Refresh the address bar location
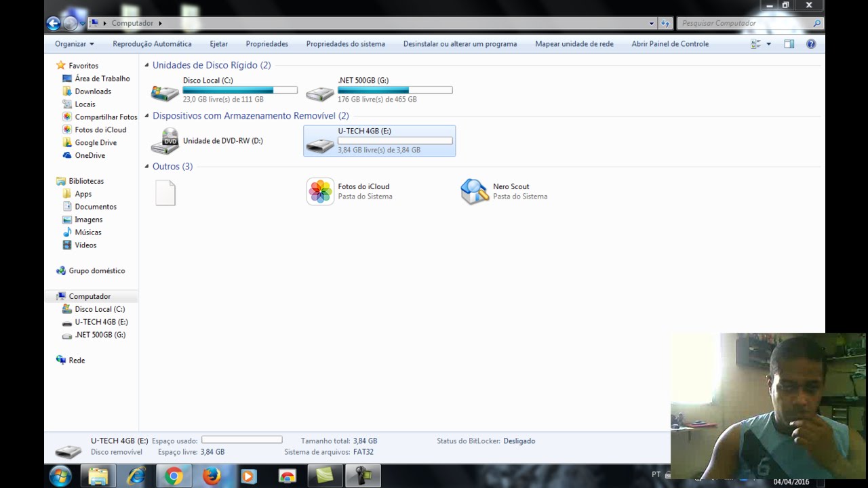The width and height of the screenshot is (868, 488). tap(665, 23)
